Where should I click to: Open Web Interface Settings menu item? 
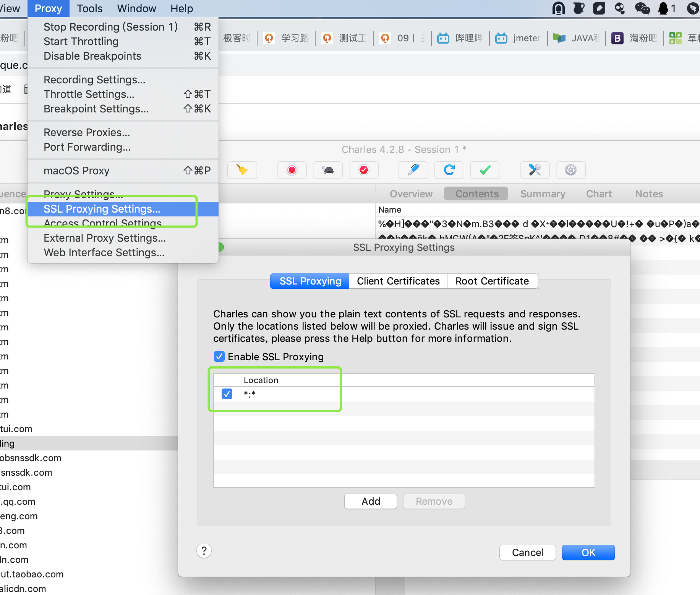coord(123,252)
